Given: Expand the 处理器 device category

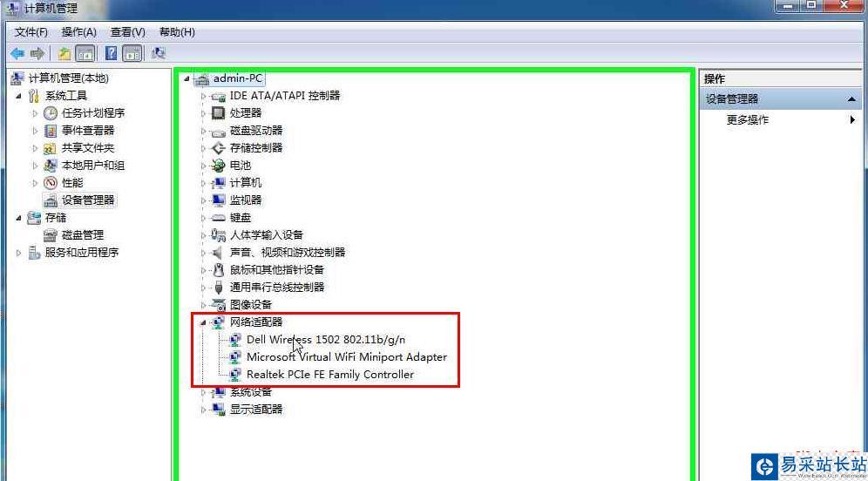Looking at the screenshot, I should [203, 113].
